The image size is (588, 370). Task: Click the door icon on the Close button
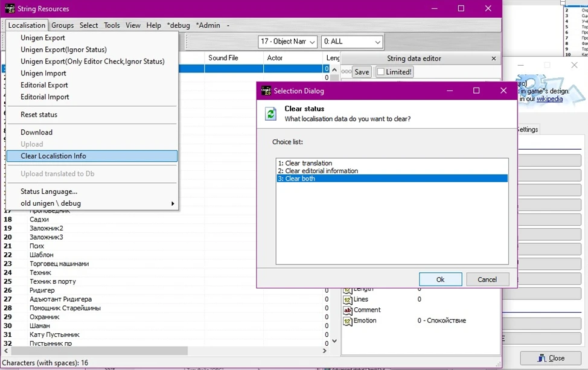click(x=541, y=358)
